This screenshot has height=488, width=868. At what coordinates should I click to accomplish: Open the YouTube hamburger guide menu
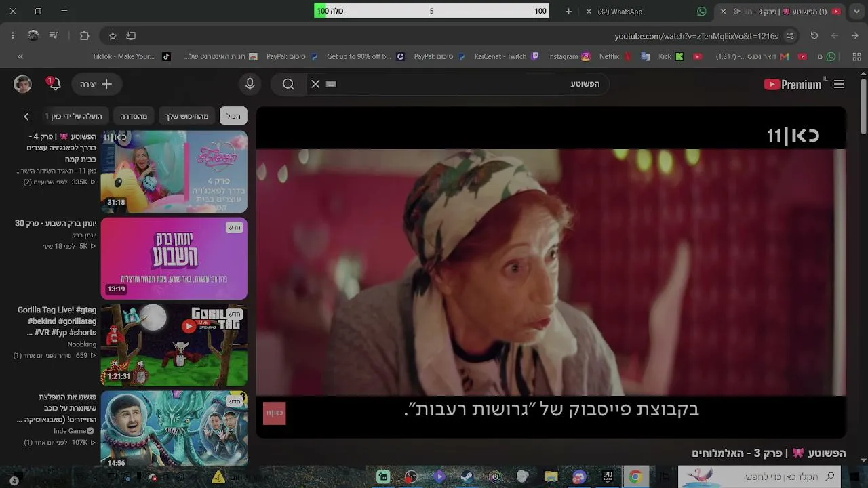click(x=839, y=84)
